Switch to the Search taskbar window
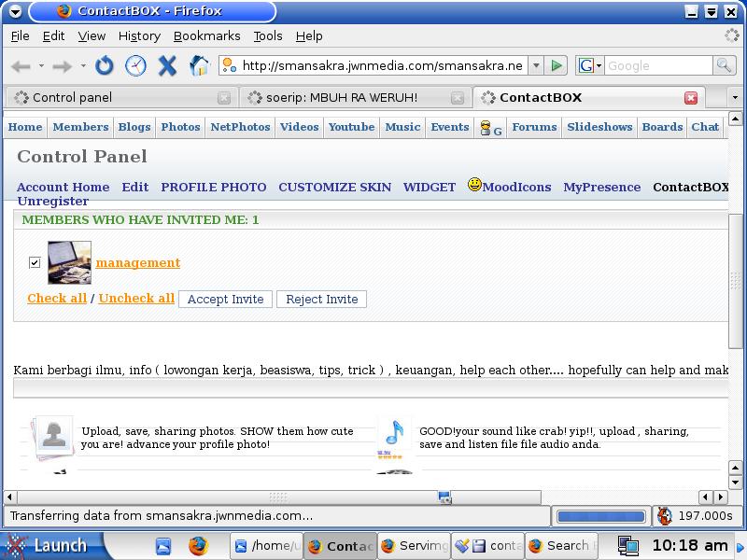The height and width of the screenshot is (560, 747). tap(562, 546)
